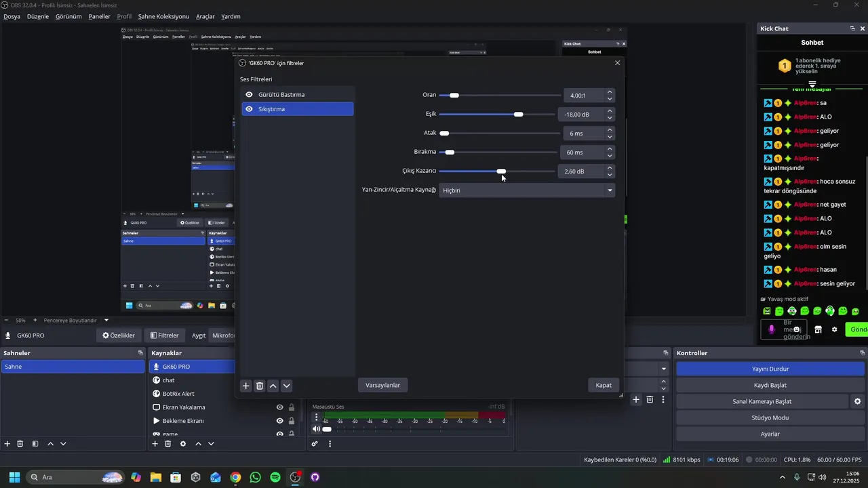Viewport: 868px width, 488px height.
Task: Open Düzenle menu
Action: pos(38,16)
